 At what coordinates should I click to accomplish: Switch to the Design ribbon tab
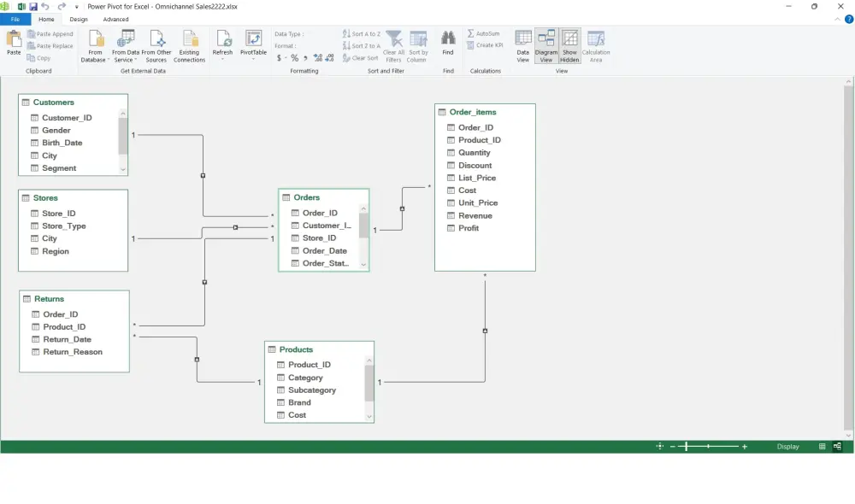point(79,18)
